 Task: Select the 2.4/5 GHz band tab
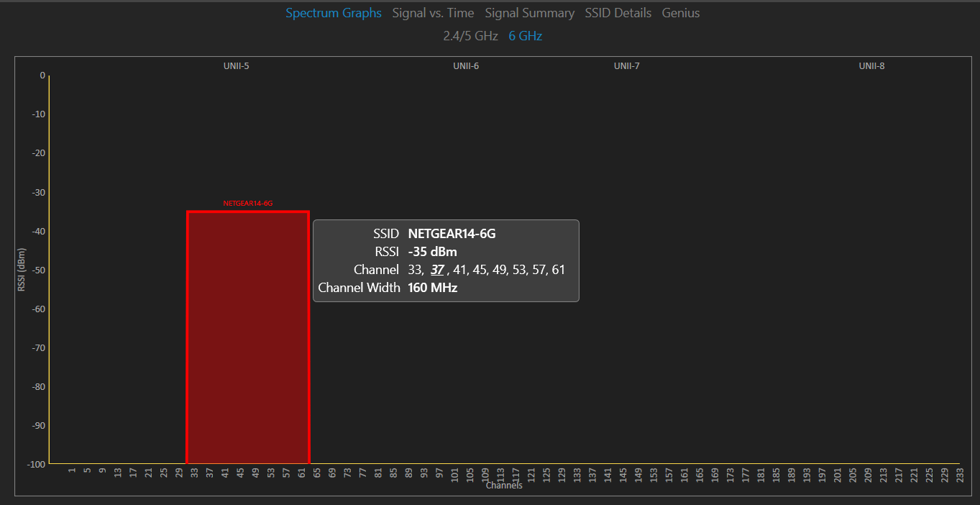coord(471,35)
